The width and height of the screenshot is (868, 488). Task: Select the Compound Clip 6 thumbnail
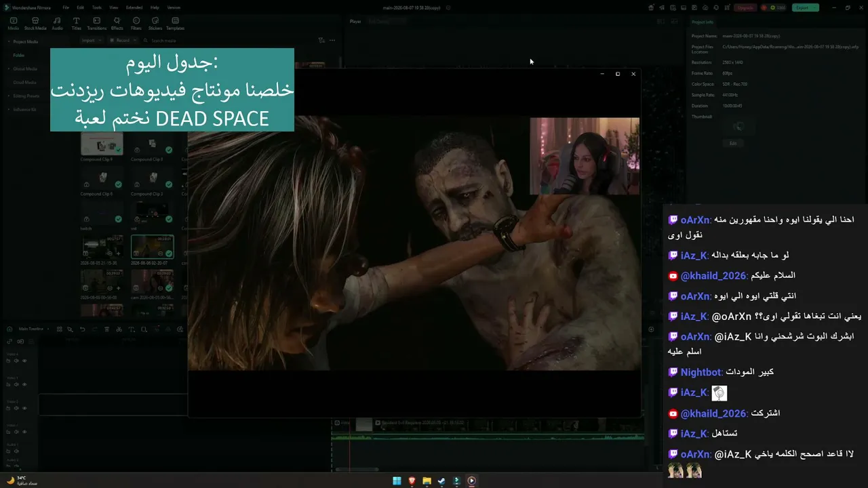click(x=102, y=180)
